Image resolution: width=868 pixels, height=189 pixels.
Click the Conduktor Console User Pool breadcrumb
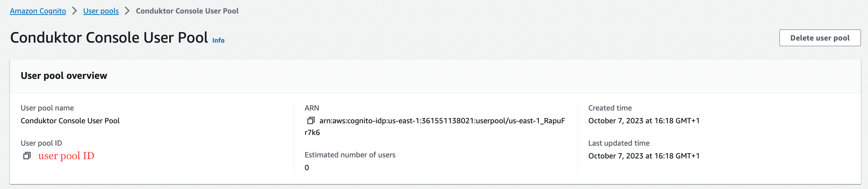pyautogui.click(x=187, y=11)
